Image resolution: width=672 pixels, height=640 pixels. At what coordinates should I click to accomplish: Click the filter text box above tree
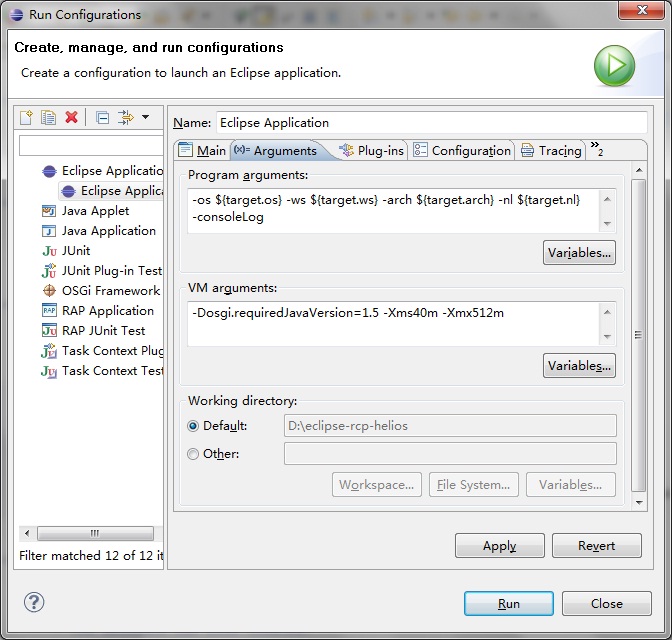tap(91, 146)
